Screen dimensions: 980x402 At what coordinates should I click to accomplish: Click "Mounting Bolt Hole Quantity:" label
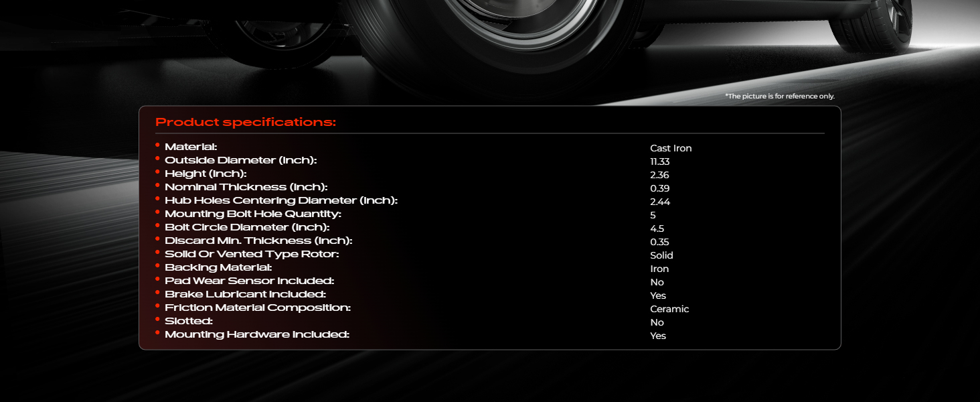coord(253,214)
